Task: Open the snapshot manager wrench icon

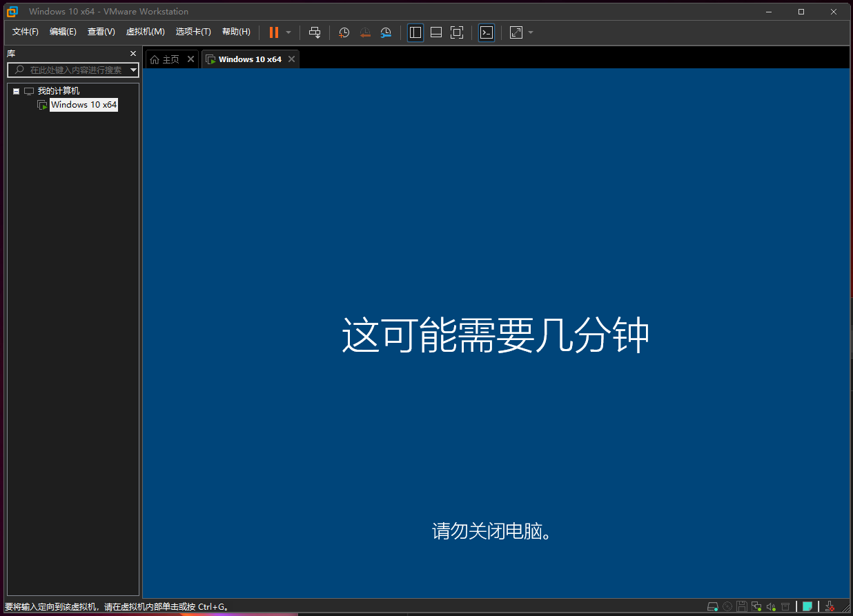Action: (x=386, y=32)
